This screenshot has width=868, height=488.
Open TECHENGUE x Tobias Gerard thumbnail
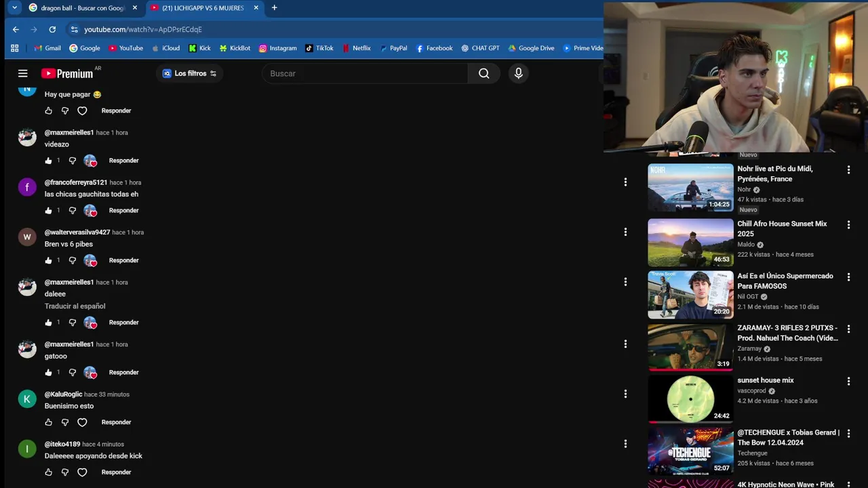690,451
